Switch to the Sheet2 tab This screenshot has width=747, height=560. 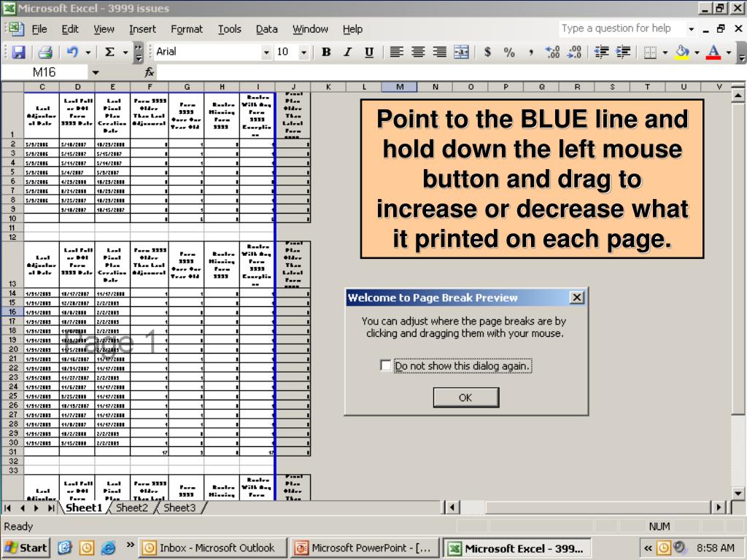point(132,507)
